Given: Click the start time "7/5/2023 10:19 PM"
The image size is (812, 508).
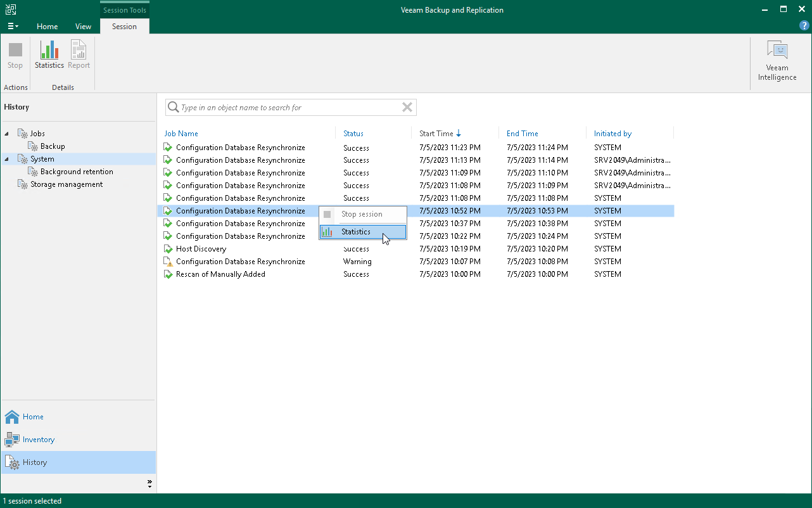Looking at the screenshot, I should point(450,249).
